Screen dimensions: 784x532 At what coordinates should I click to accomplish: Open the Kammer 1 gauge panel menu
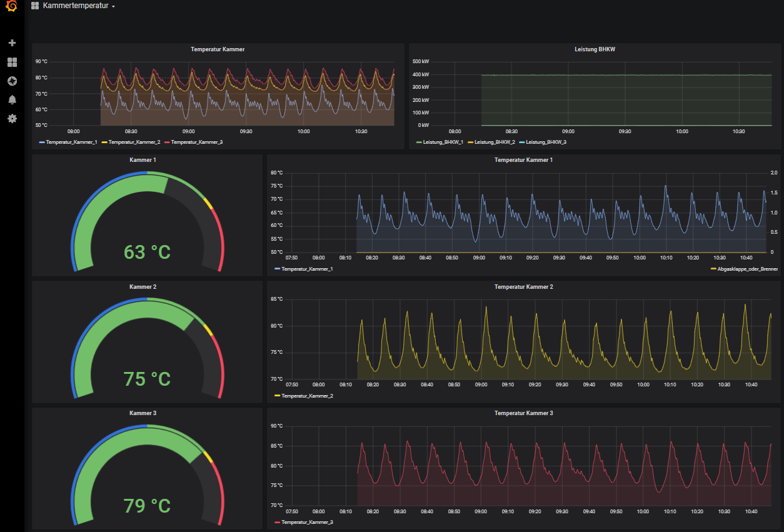coord(143,160)
